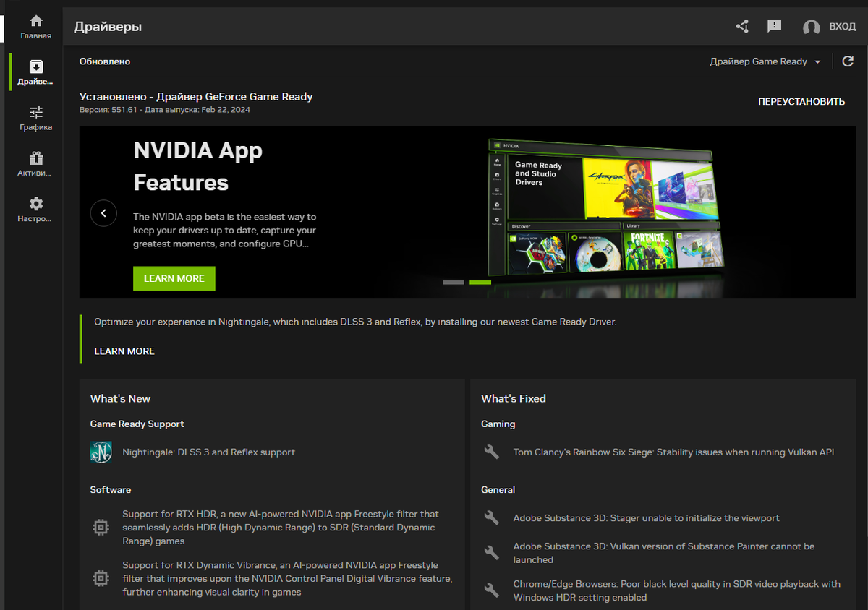Click ВХОД to sign in
The width and height of the screenshot is (868, 610).
coord(842,27)
